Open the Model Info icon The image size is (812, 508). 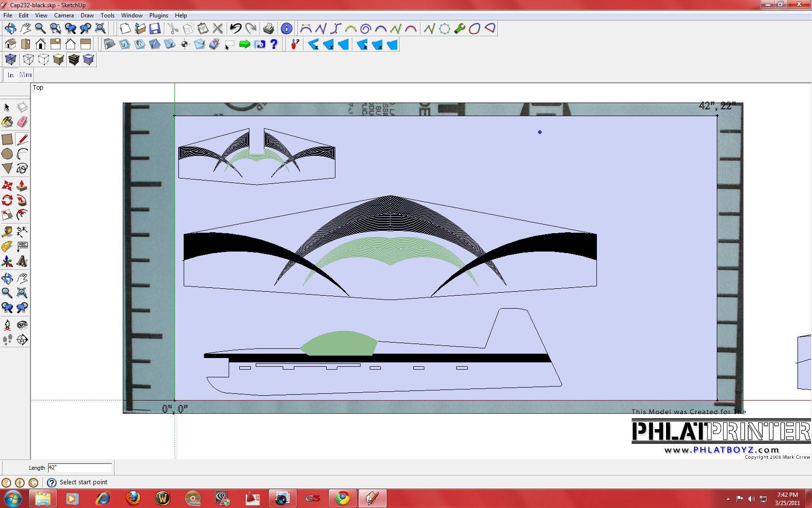pyautogui.click(x=286, y=29)
